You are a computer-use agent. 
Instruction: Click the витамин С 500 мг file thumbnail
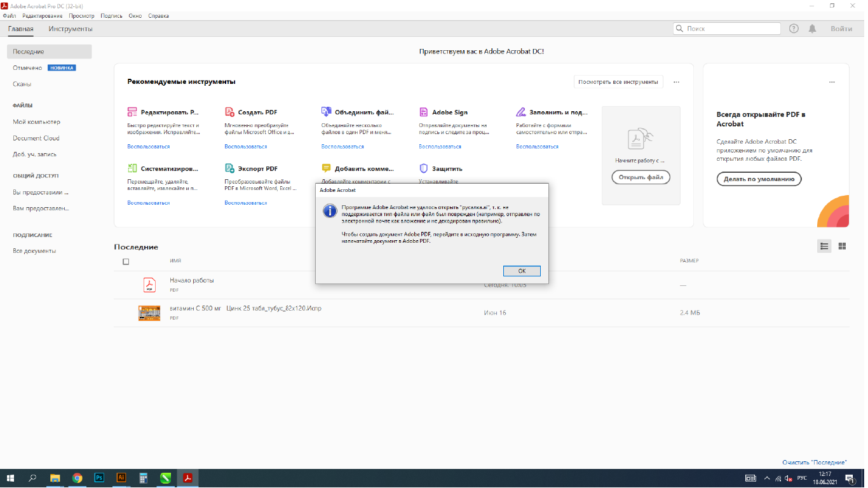[149, 313]
